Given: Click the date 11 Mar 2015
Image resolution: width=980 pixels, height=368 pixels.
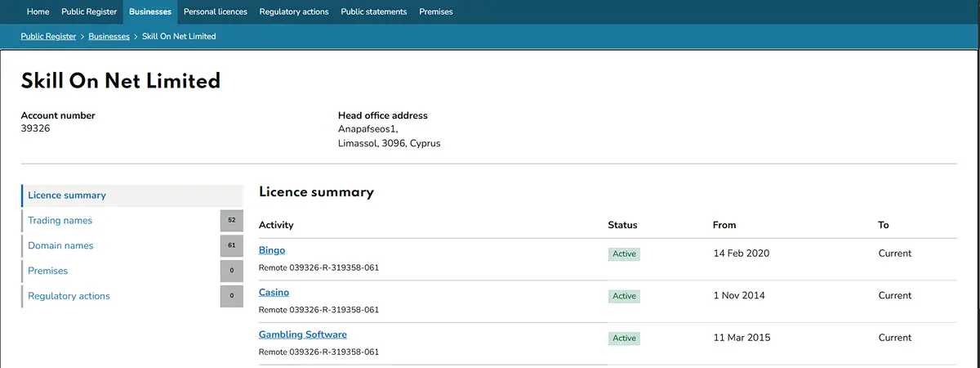Looking at the screenshot, I should click(x=742, y=338).
